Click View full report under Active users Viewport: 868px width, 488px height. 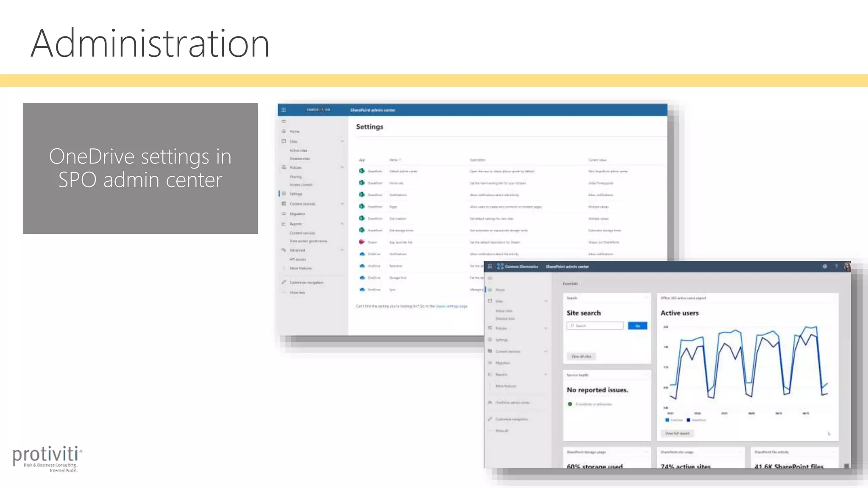click(x=677, y=433)
